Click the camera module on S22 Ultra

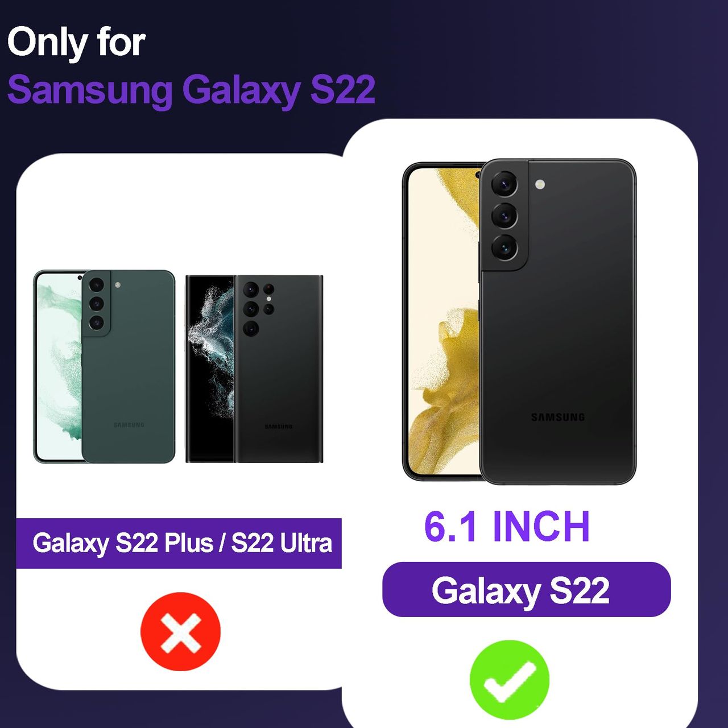(257, 307)
